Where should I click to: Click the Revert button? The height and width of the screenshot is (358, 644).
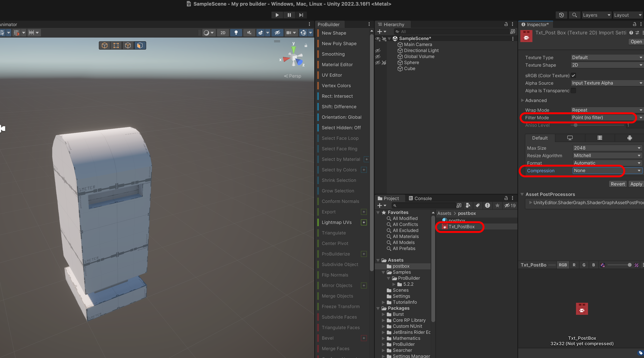tap(617, 184)
